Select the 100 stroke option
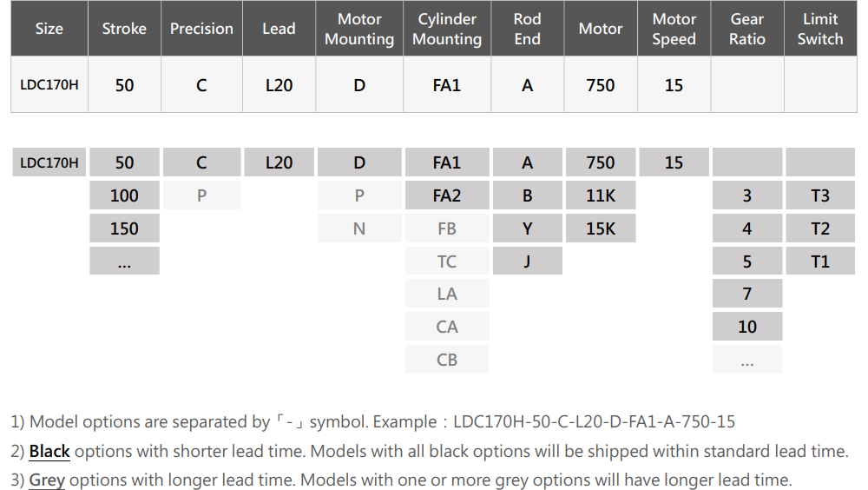 [124, 195]
